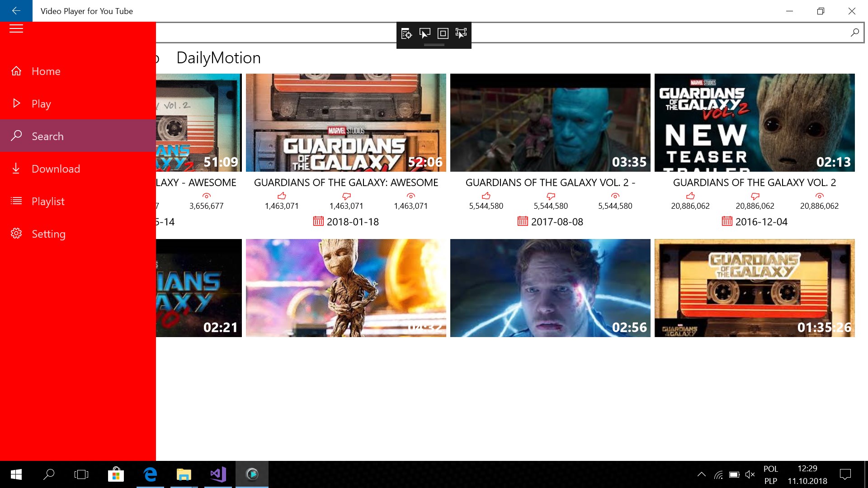Click the magnifier icon in search box
The image size is (868, 488).
tap(854, 33)
